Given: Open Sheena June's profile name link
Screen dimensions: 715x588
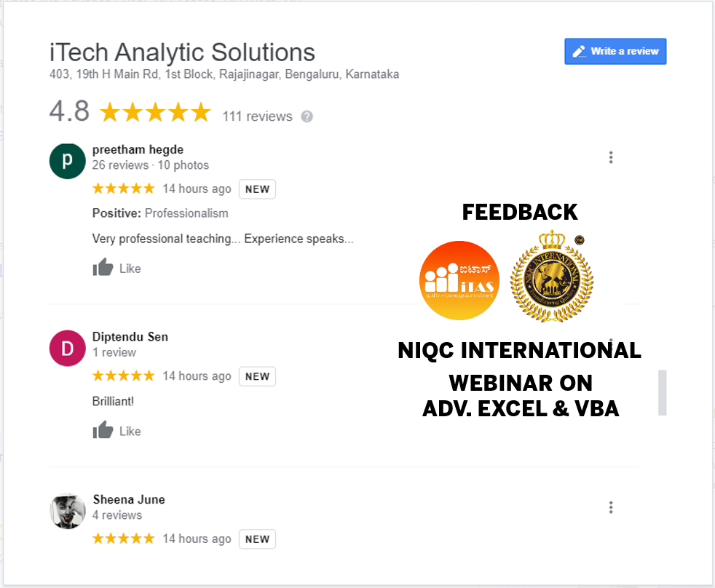Looking at the screenshot, I should click(x=129, y=500).
